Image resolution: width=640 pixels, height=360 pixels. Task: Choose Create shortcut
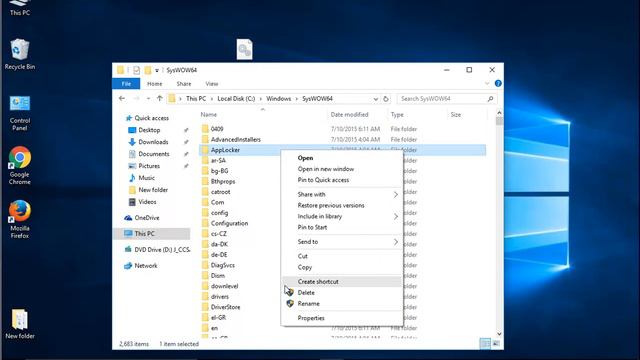pos(341,282)
